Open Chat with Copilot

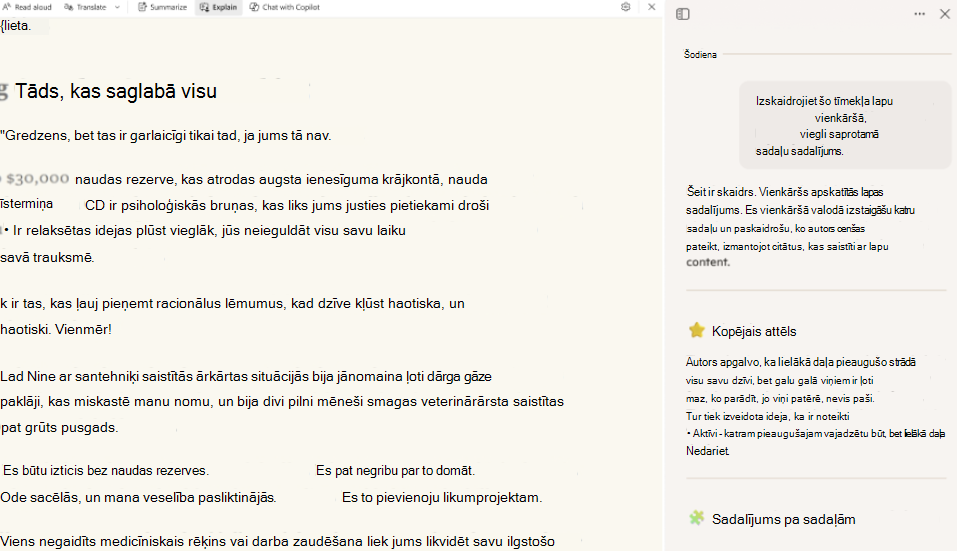[284, 7]
